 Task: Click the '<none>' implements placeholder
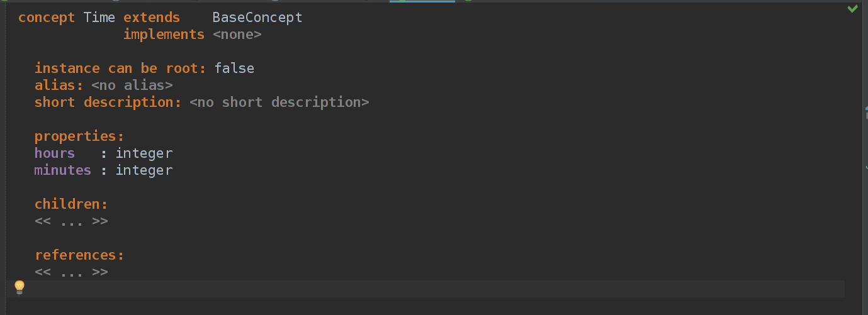coord(237,35)
